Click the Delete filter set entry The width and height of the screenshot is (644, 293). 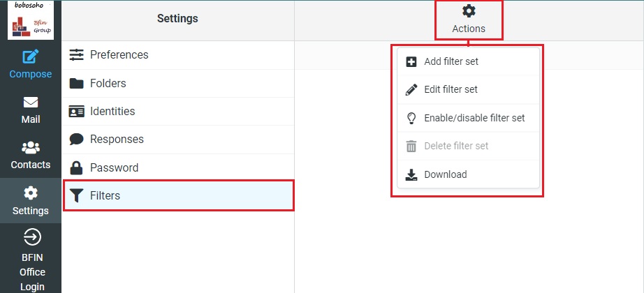[x=456, y=146]
